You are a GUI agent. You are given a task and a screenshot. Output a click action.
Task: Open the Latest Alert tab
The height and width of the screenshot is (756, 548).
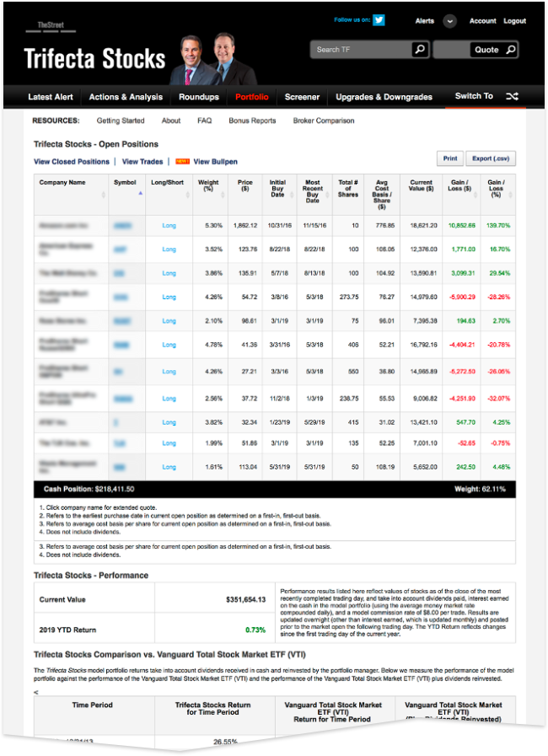[x=51, y=97]
